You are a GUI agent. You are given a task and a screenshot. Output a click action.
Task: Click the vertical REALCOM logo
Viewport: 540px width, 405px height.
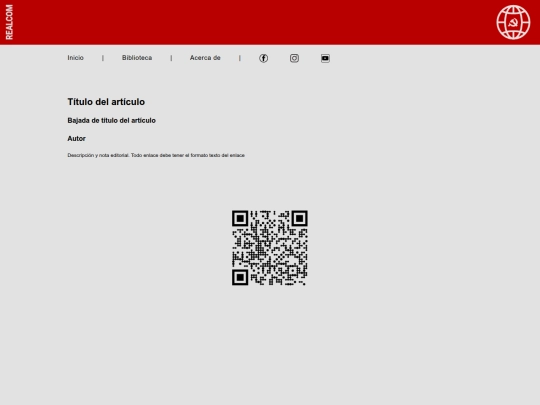pos(9,22)
